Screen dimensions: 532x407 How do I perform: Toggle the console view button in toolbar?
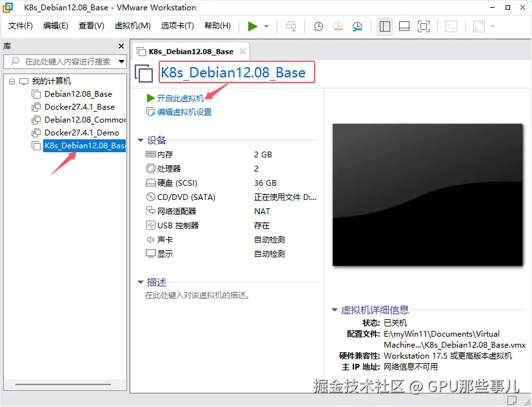click(x=451, y=26)
